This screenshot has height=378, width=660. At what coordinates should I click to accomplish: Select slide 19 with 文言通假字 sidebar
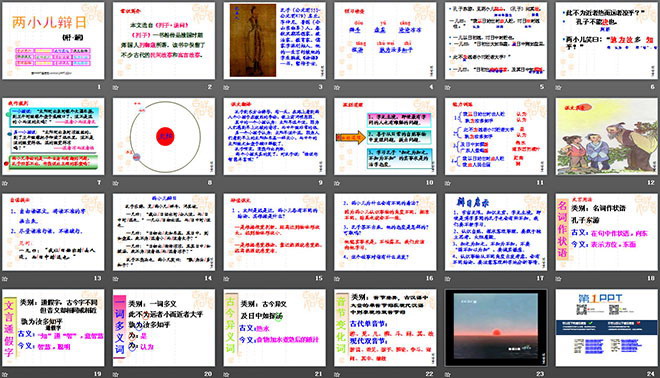[53, 327]
